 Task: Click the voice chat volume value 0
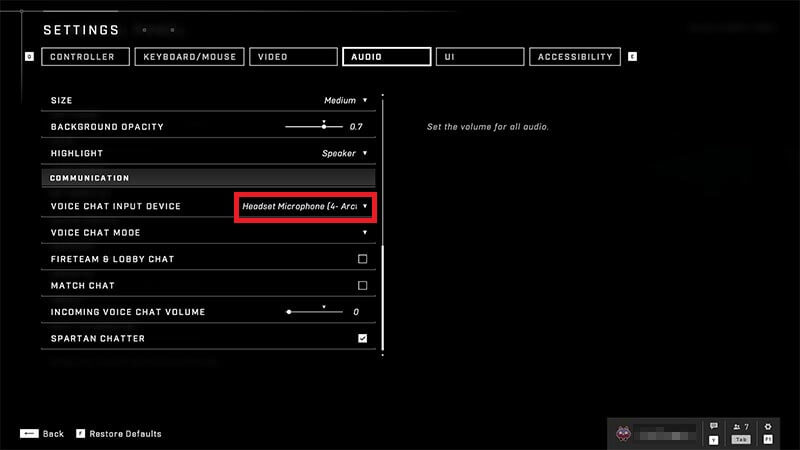click(x=356, y=312)
